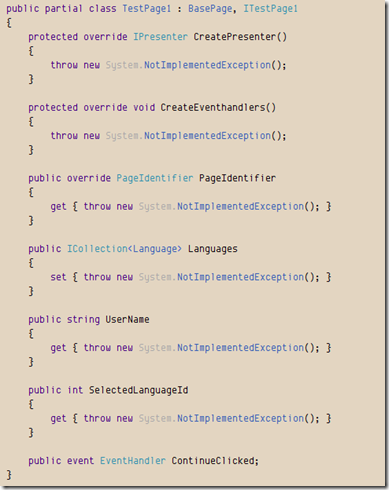Image resolution: width=389 pixels, height=490 pixels.
Task: Click the class keyword
Action: tap(103, 8)
